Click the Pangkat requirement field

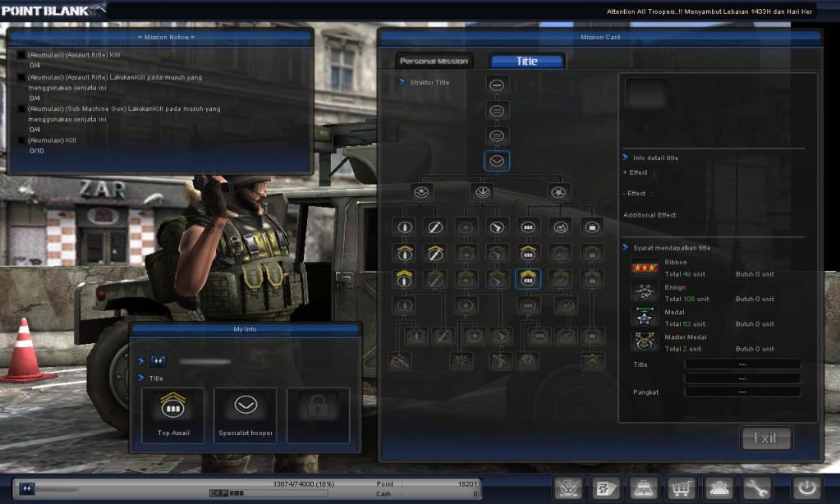pyautogui.click(x=742, y=392)
